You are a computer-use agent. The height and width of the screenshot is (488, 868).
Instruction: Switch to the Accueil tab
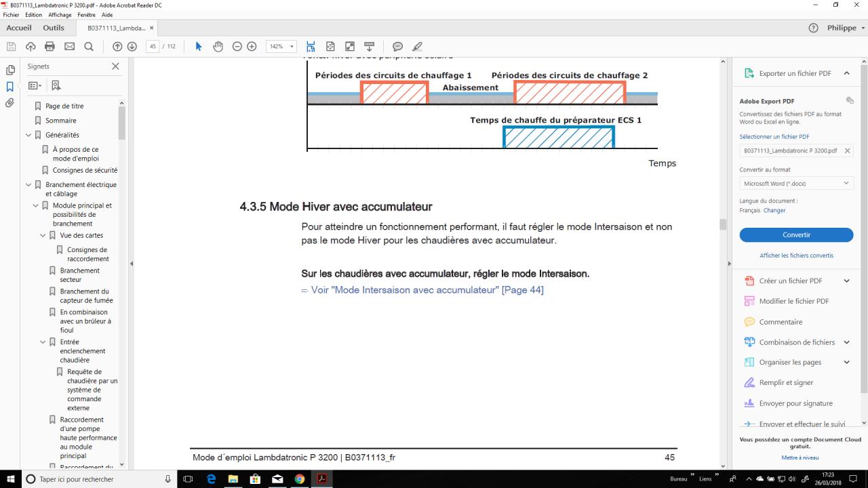19,28
